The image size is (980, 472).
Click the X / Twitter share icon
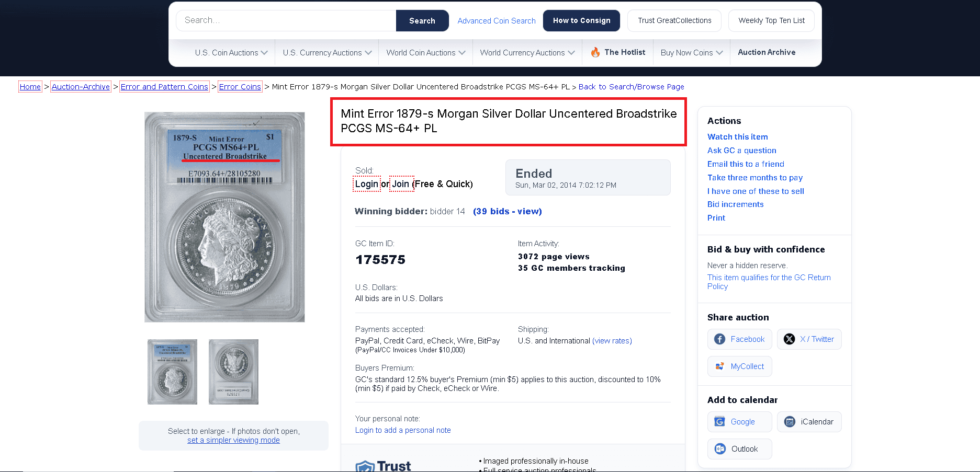click(x=789, y=339)
